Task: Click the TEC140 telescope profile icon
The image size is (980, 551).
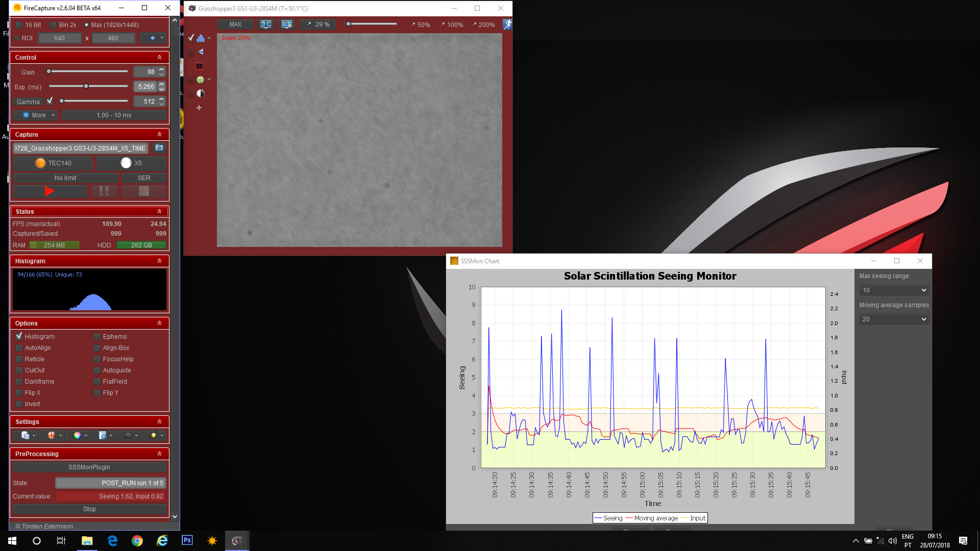Action: click(x=40, y=163)
